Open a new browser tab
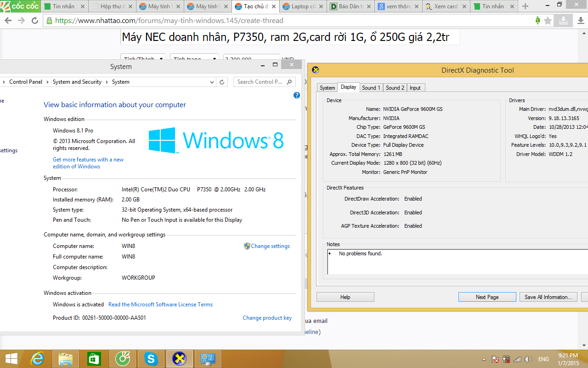588x368 pixels. (x=526, y=6)
